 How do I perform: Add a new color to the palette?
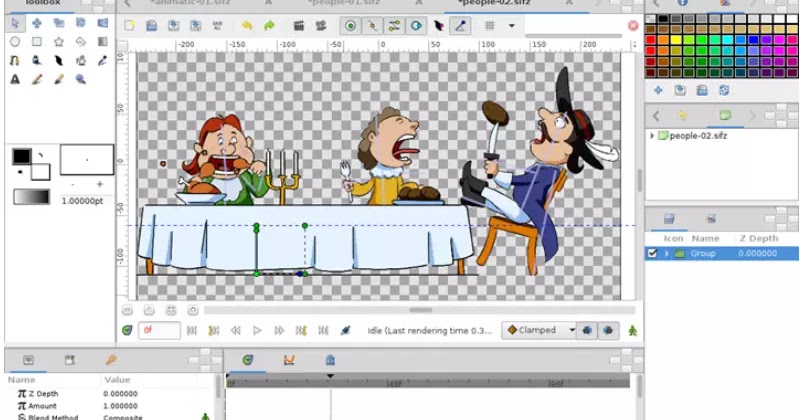click(658, 90)
